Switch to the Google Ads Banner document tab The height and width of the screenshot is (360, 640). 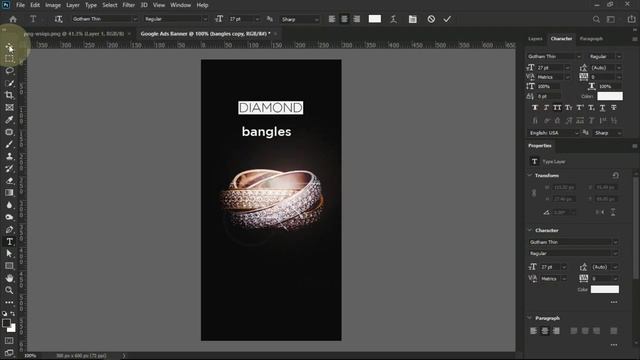205,33
